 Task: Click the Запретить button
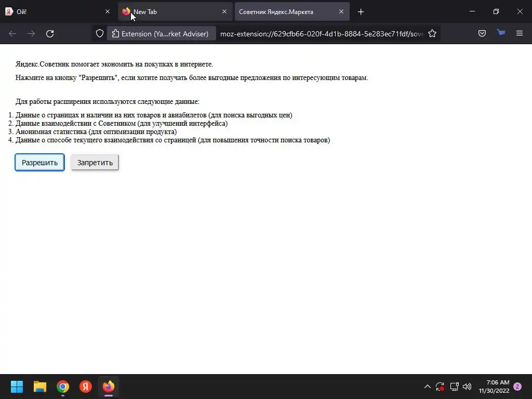click(x=95, y=163)
